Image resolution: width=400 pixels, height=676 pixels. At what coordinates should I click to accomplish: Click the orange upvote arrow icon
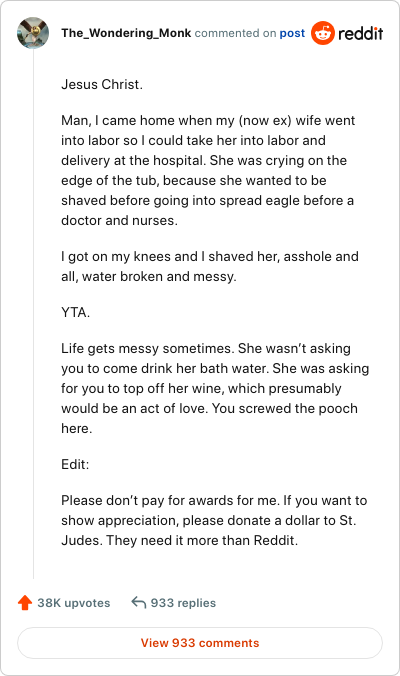click(25, 602)
